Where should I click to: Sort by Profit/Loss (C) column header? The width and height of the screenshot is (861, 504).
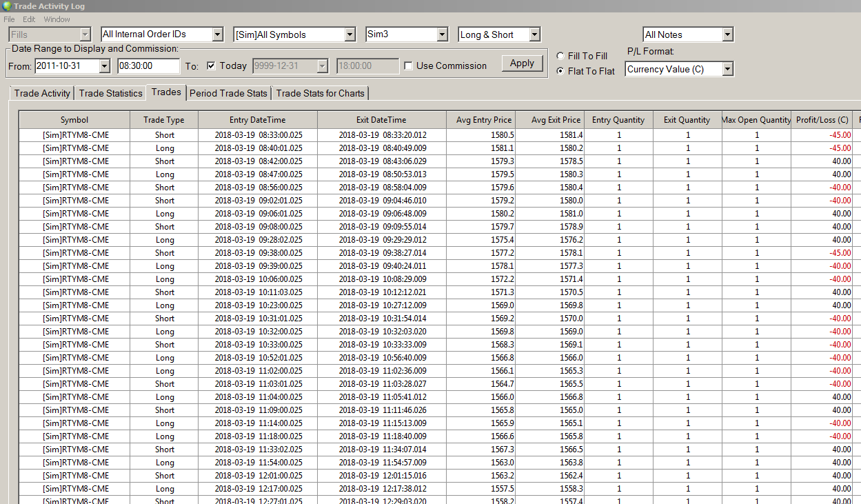tap(821, 120)
